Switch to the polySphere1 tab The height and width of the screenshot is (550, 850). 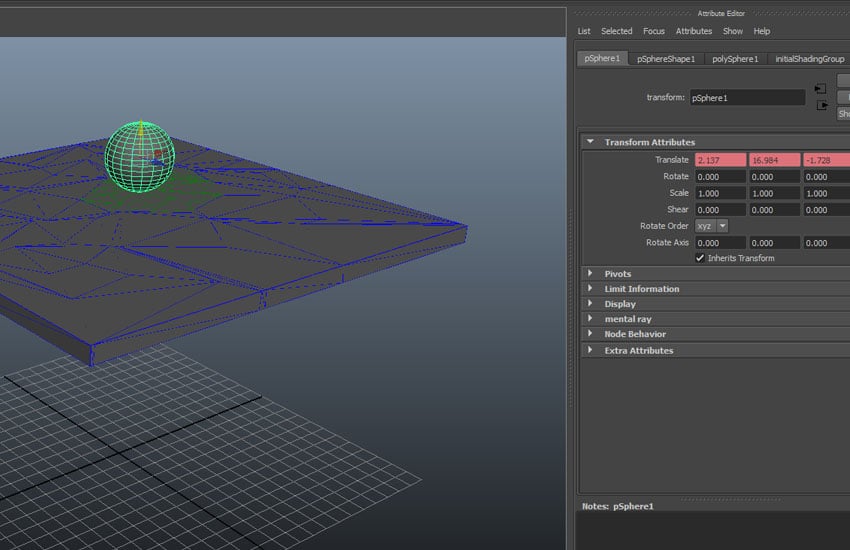733,59
